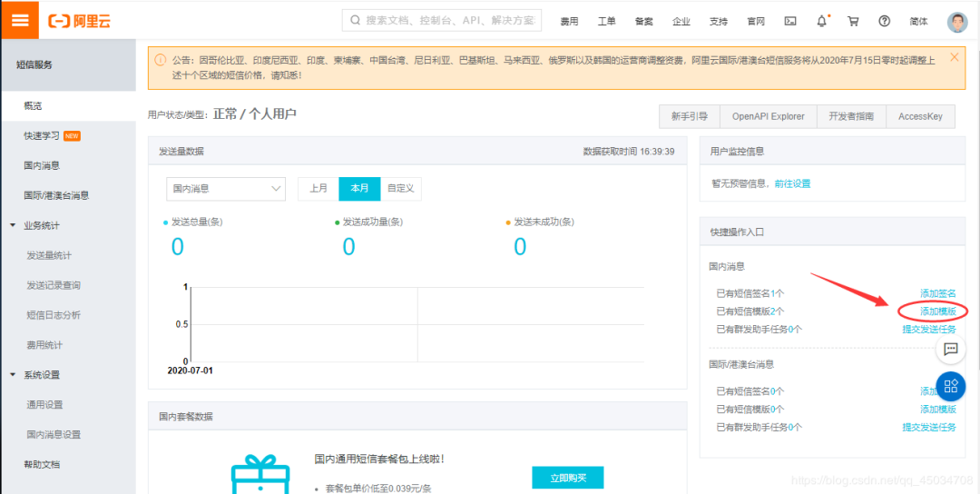Click the search magnifier icon
This screenshot has width=980, height=494.
click(x=355, y=21)
